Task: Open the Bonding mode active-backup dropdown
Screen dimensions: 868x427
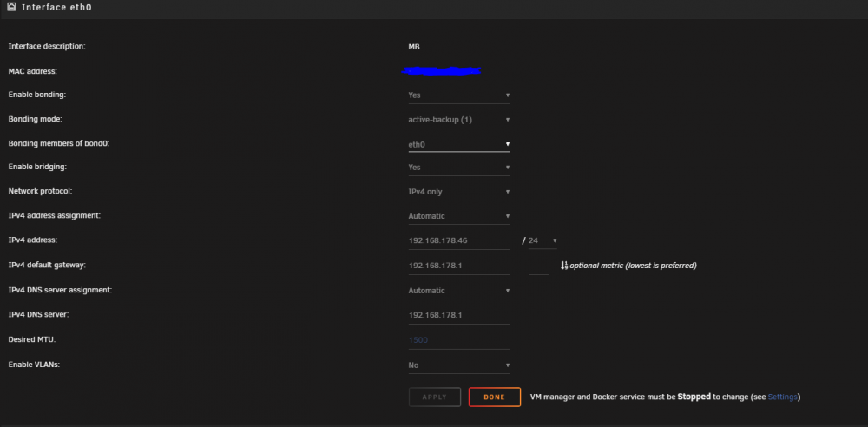Action: (459, 120)
